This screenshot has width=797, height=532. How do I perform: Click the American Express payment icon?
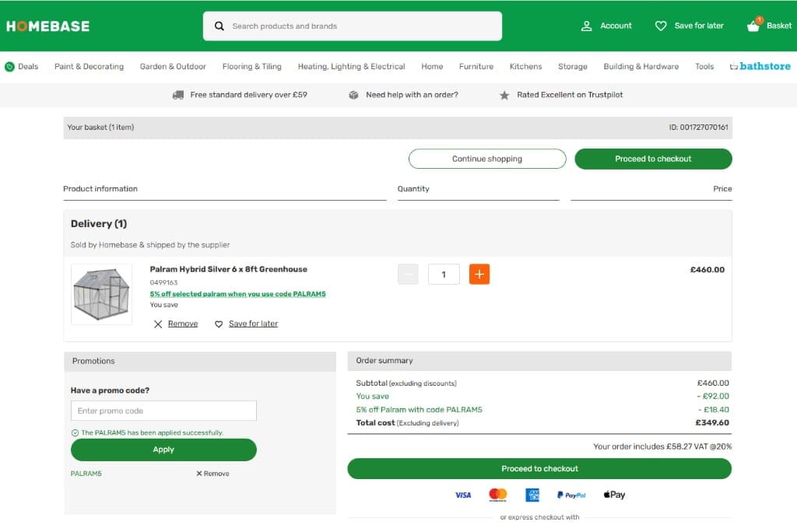[532, 495]
